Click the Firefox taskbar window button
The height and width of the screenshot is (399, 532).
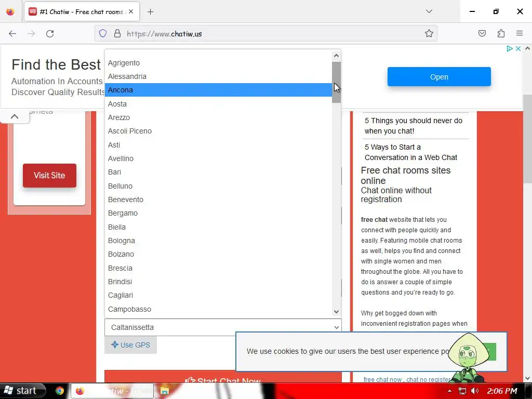(x=112, y=391)
